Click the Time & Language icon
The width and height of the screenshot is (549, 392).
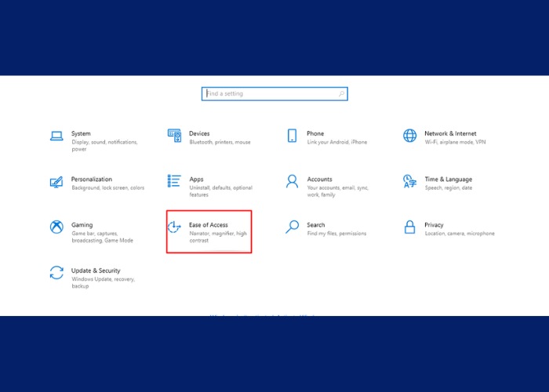409,181
